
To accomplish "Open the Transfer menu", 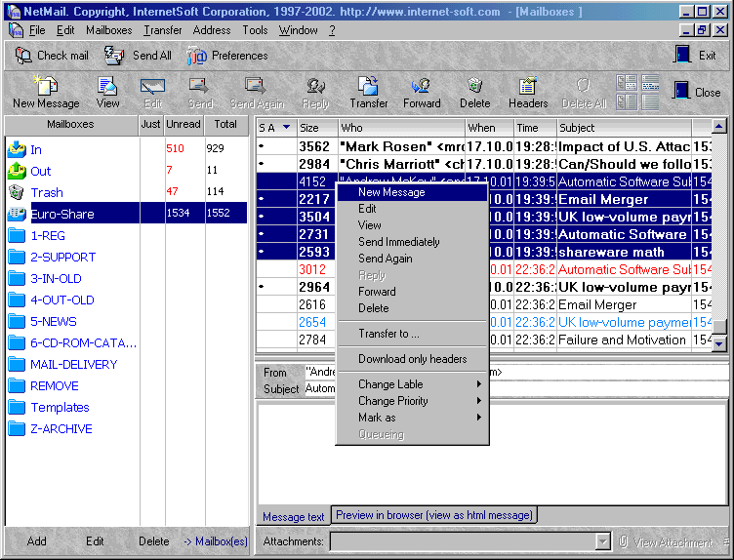I will [x=162, y=31].
